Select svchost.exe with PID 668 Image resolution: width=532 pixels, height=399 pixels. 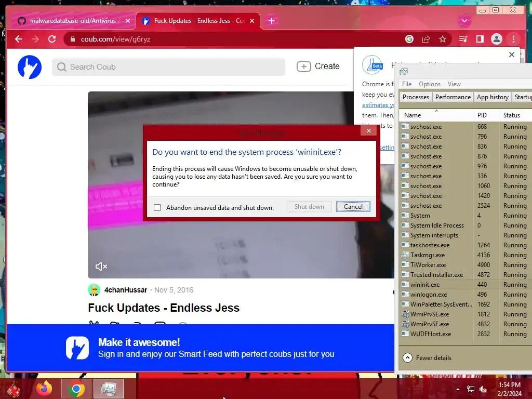(x=465, y=127)
